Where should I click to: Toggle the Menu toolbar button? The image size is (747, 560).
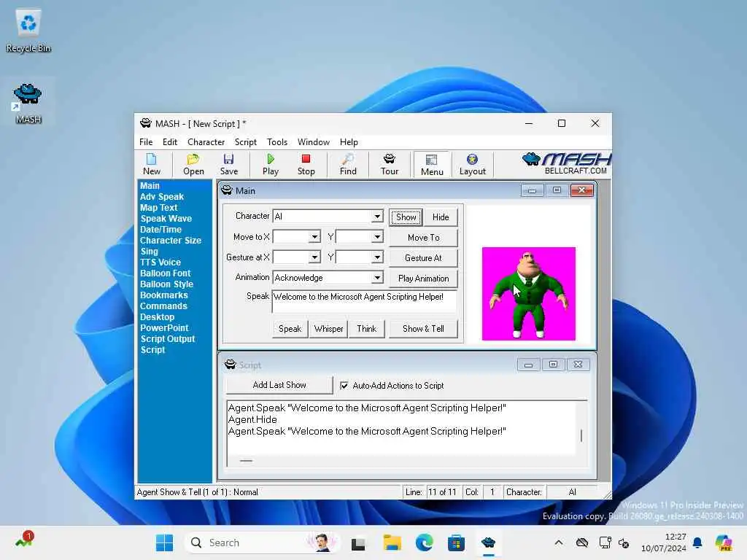click(432, 165)
